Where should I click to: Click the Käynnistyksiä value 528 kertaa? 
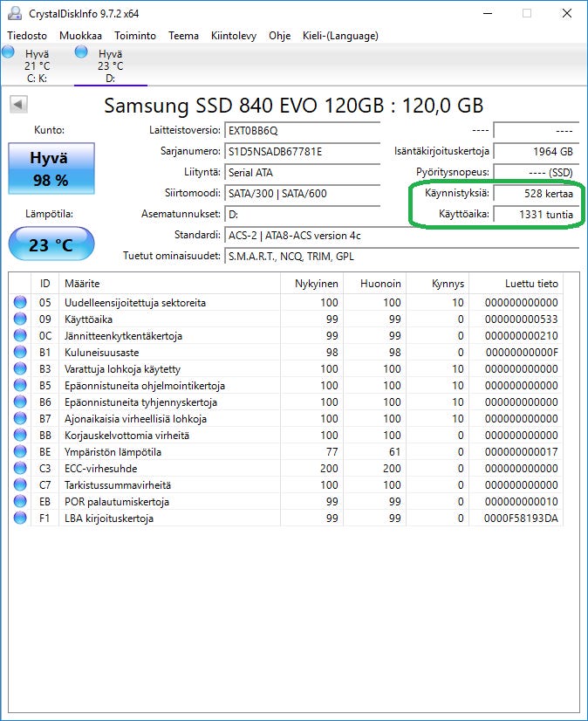(536, 193)
